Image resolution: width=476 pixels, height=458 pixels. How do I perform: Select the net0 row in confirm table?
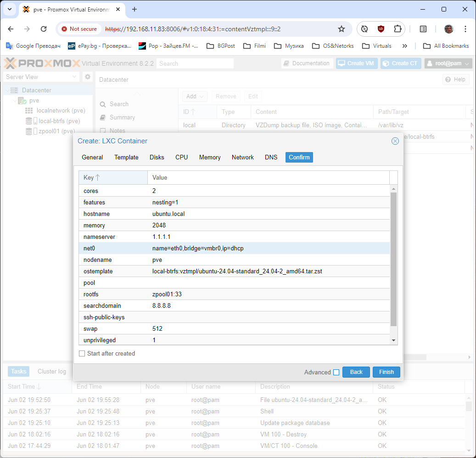pos(234,248)
